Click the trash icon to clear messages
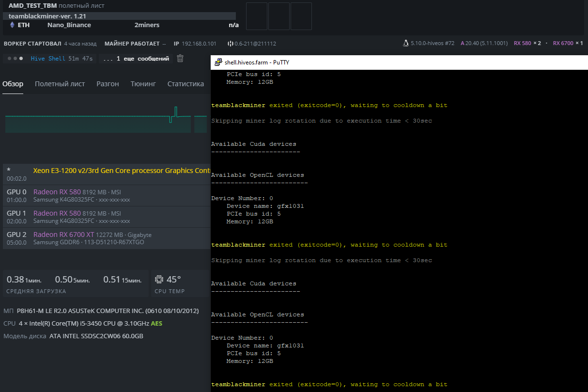 pos(180,58)
